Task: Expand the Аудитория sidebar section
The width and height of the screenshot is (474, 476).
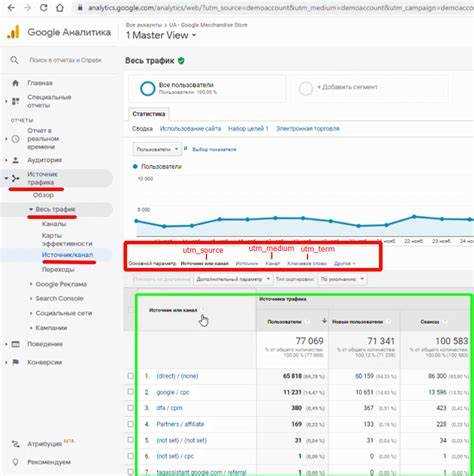Action: point(6,160)
